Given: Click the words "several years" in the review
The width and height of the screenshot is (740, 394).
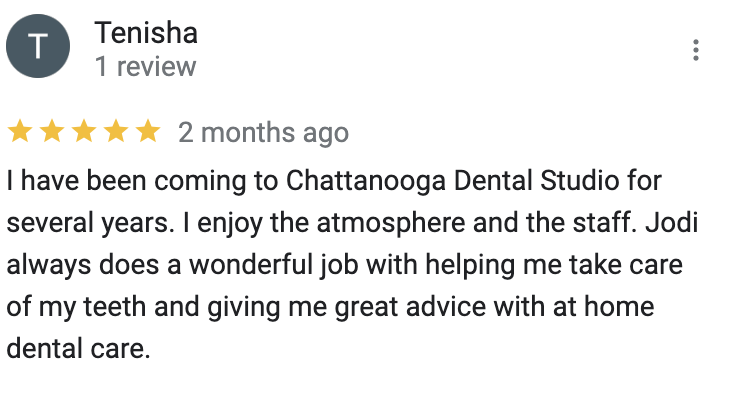Looking at the screenshot, I should pyautogui.click(x=87, y=223).
